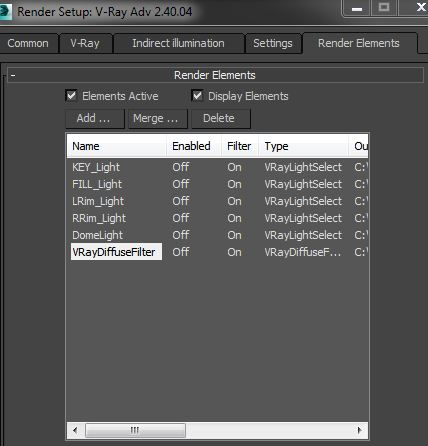This screenshot has width=428, height=446.
Task: Click the list's left scroll arrow
Action: 75,430
